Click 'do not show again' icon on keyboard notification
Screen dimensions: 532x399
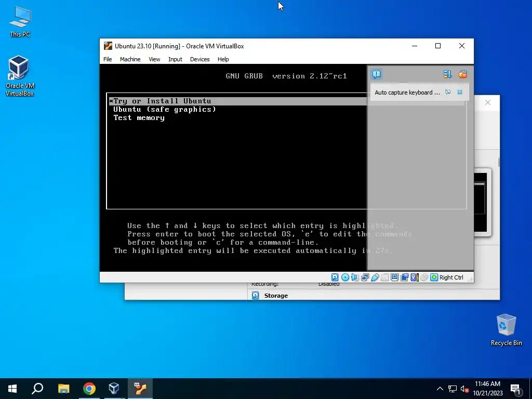(x=448, y=92)
